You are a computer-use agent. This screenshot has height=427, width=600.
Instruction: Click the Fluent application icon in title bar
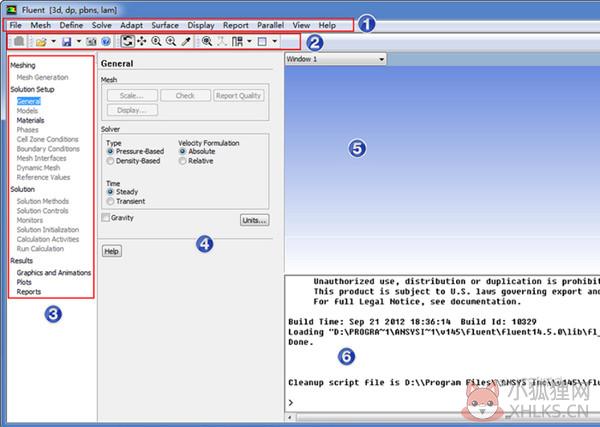point(11,10)
